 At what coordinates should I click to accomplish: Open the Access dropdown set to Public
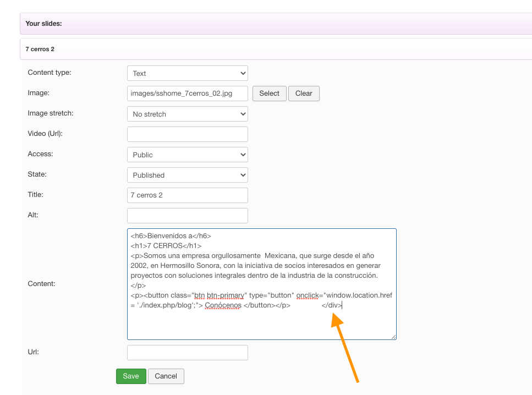pos(187,155)
